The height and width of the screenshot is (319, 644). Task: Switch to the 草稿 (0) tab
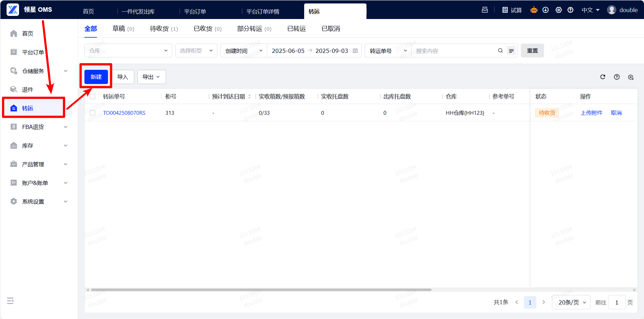123,29
